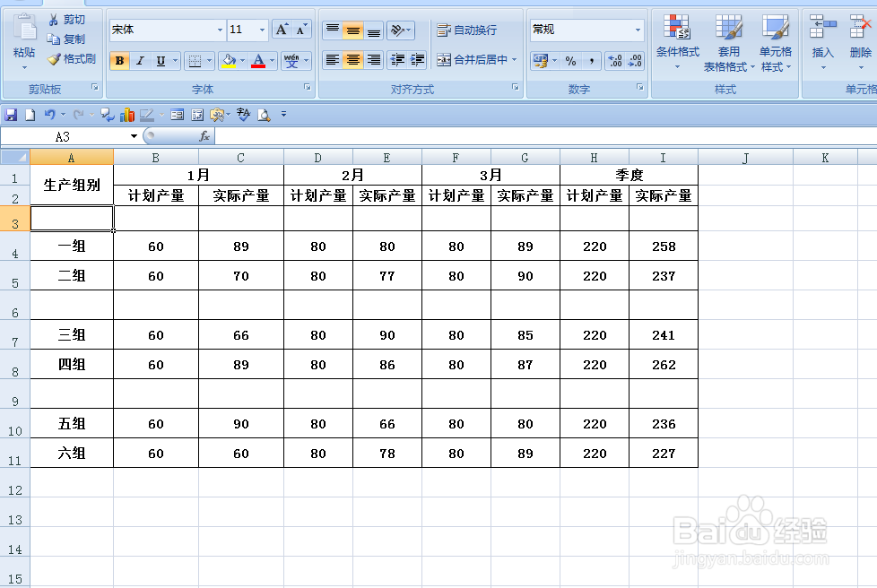Click in the formula bar input
Viewport: 877px width, 588px height.
(546, 136)
